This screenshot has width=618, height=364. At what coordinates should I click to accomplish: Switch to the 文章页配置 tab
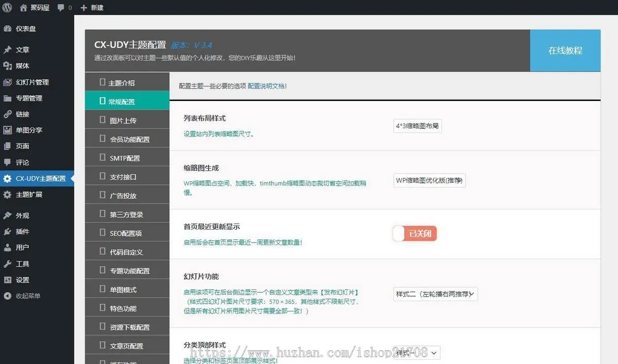click(x=127, y=345)
